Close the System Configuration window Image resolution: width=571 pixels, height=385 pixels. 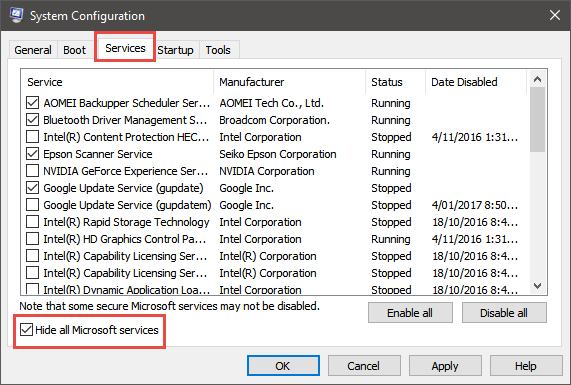(x=555, y=15)
